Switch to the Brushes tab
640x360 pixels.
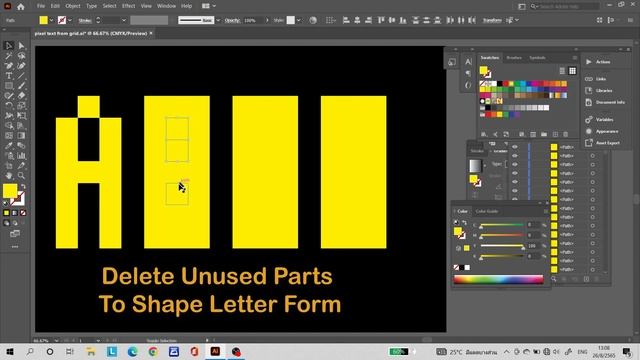click(x=514, y=58)
